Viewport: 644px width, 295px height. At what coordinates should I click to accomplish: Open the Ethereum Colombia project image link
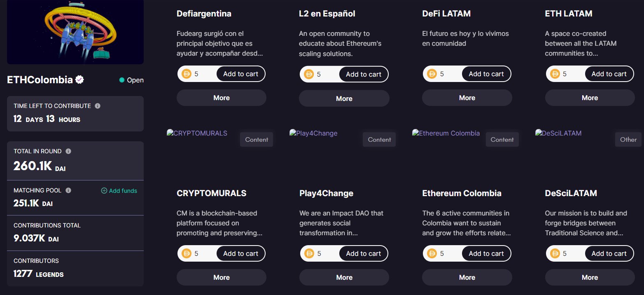point(446,133)
